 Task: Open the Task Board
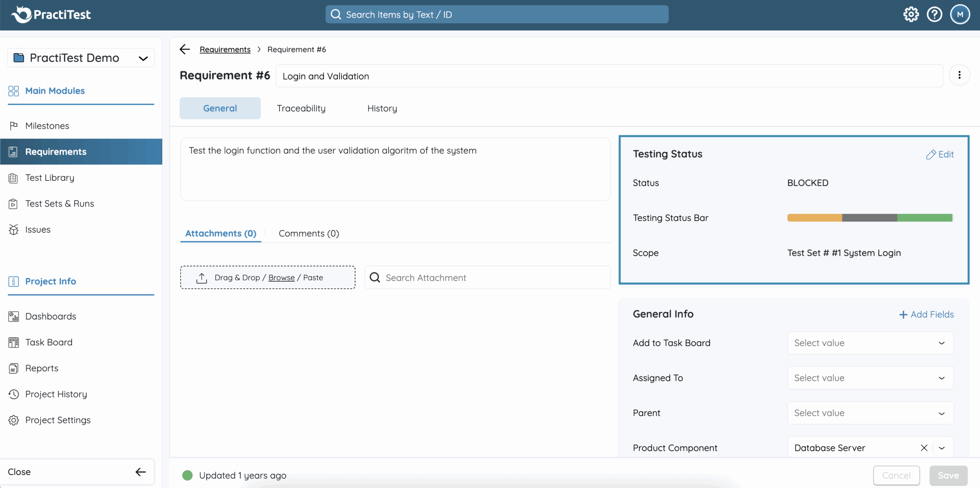coord(49,342)
